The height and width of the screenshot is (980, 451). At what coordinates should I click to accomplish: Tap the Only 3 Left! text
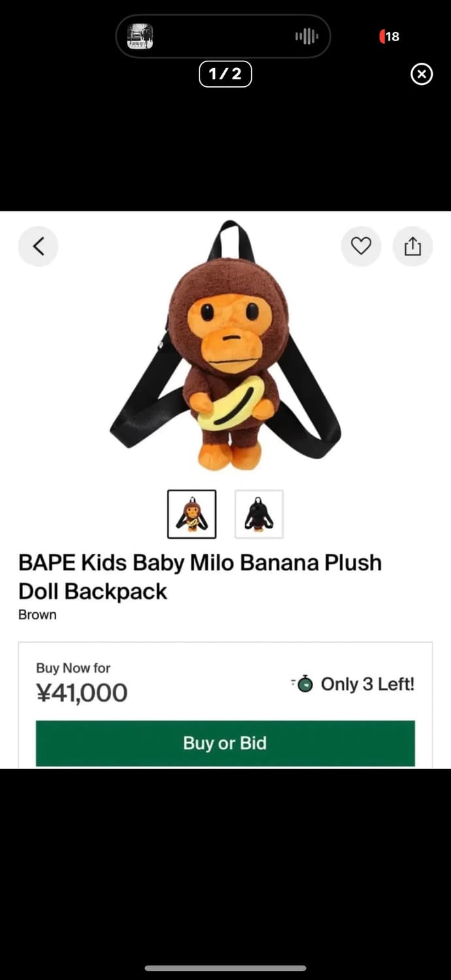[367, 684]
